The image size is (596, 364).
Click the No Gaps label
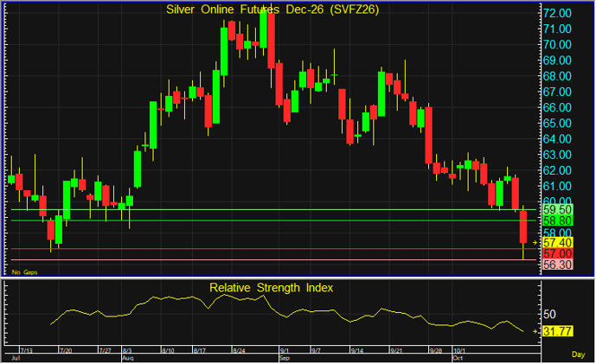point(24,272)
